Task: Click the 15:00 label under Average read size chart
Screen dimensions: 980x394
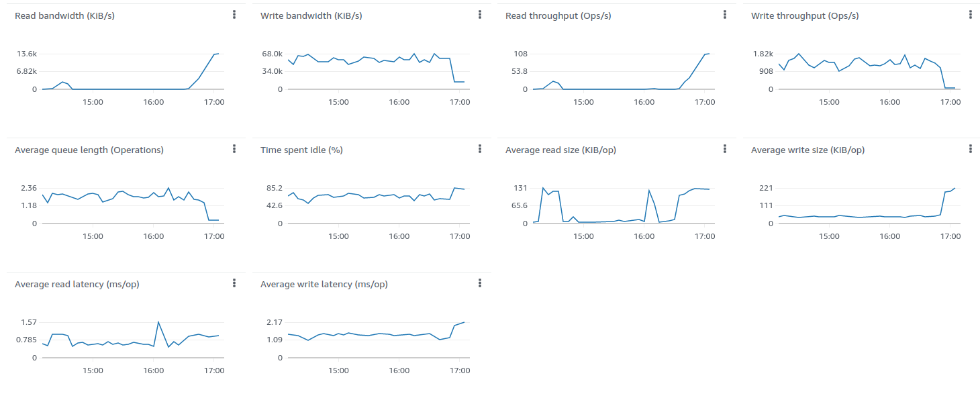Action: click(583, 237)
